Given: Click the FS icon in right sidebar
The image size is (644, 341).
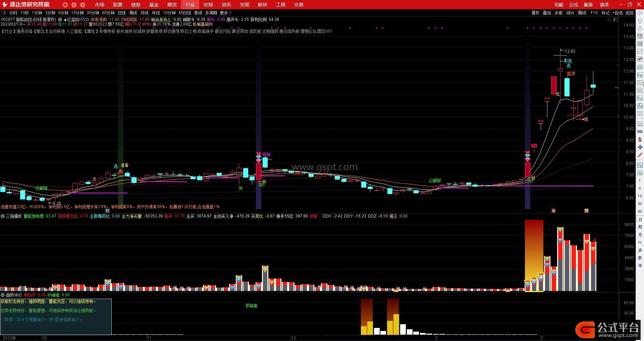Looking at the screenshot, I should click(640, 165).
